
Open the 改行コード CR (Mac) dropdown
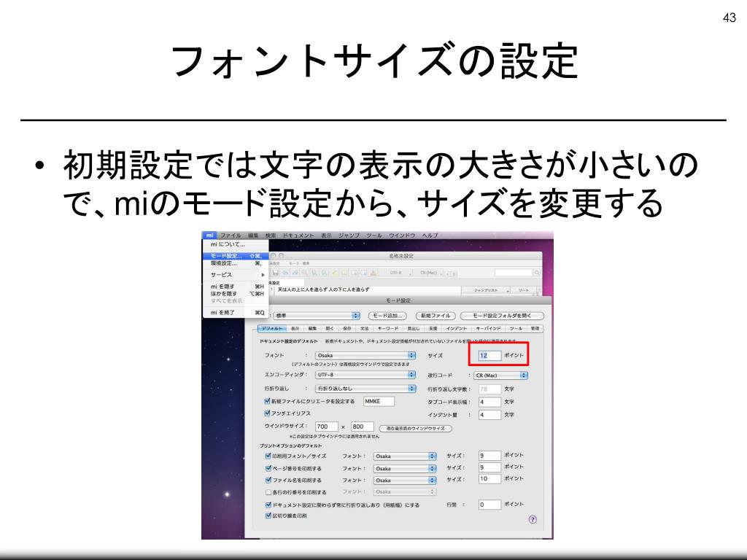pos(500,376)
